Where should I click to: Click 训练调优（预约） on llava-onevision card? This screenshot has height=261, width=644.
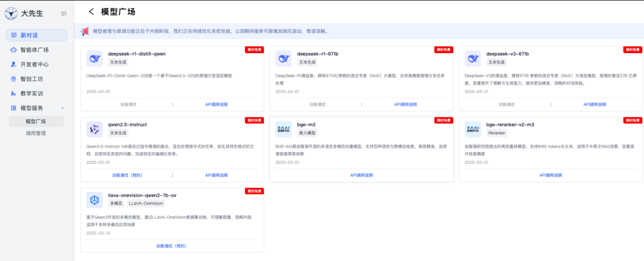pos(172,246)
